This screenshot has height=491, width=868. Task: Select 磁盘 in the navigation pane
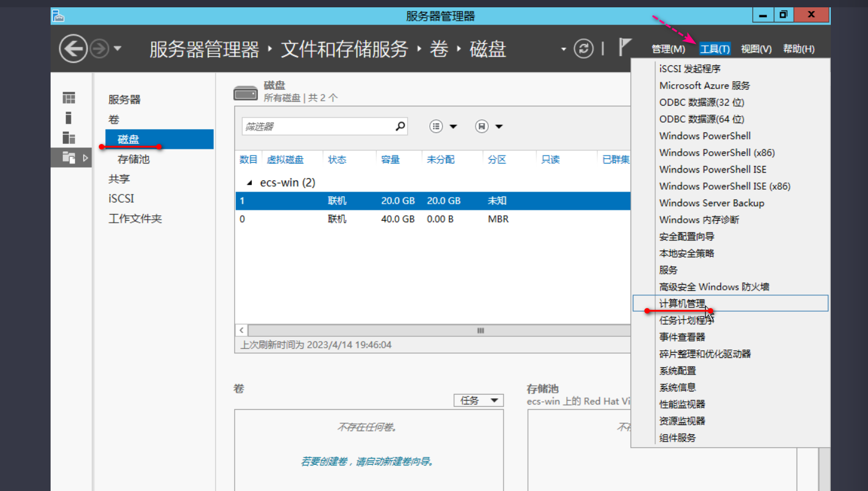point(160,139)
